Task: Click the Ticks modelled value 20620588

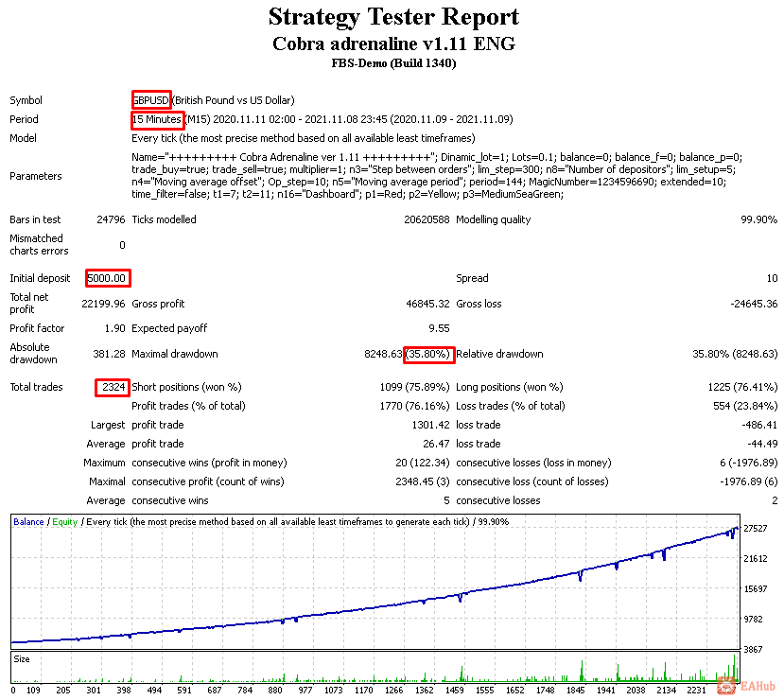Action: [x=427, y=219]
